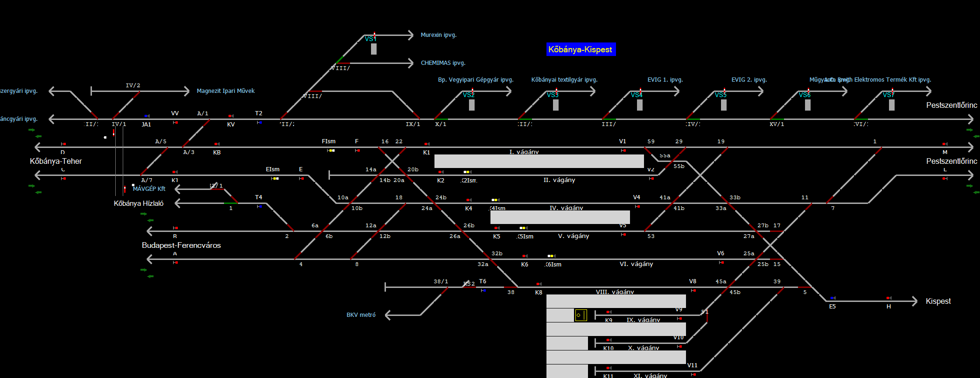Select the BKV metró connection label
The image size is (980, 378).
[361, 315]
